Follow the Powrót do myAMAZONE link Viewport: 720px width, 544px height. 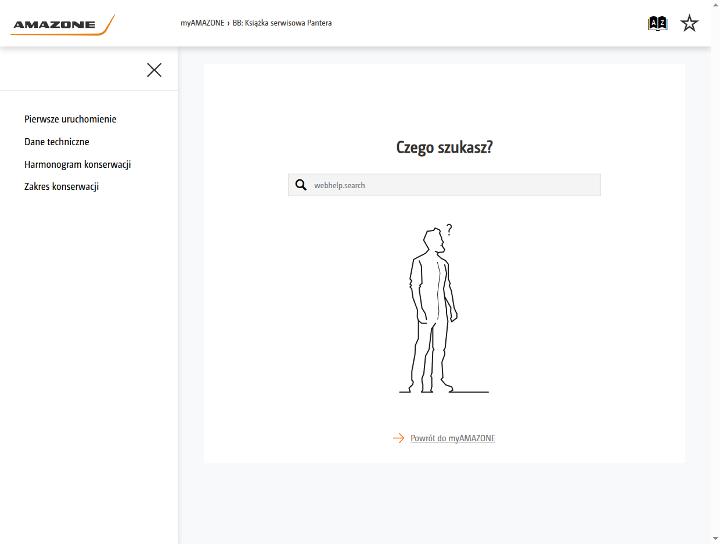click(452, 438)
